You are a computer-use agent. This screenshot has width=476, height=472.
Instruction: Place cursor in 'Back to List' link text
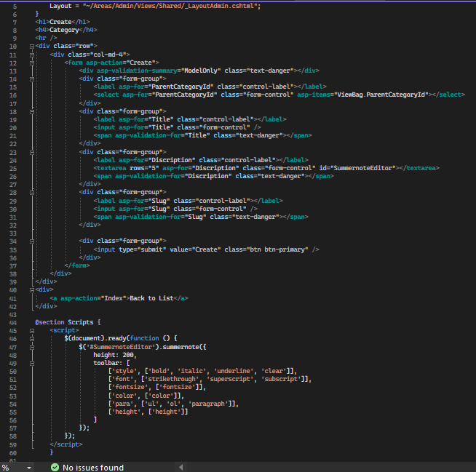[x=153, y=297]
